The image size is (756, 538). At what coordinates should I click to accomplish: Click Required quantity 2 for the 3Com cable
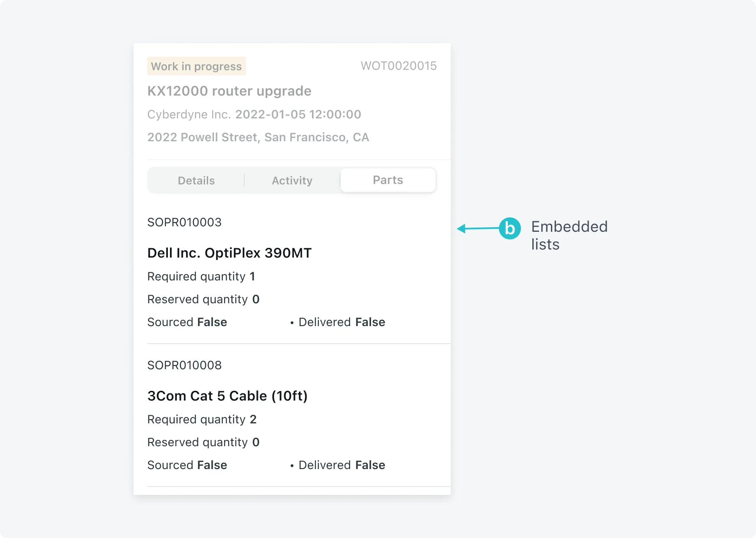coord(202,420)
